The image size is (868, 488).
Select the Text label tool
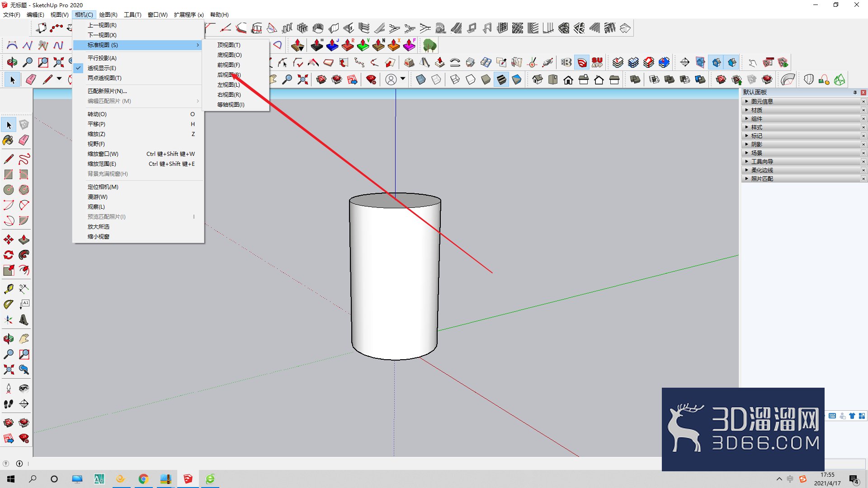coord(24,305)
